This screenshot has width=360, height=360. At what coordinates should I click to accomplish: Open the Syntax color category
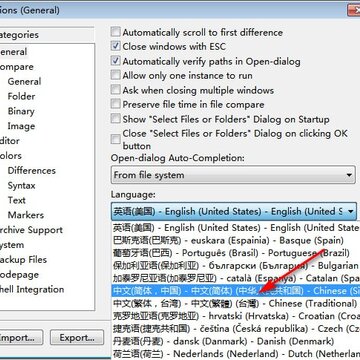(x=21, y=186)
